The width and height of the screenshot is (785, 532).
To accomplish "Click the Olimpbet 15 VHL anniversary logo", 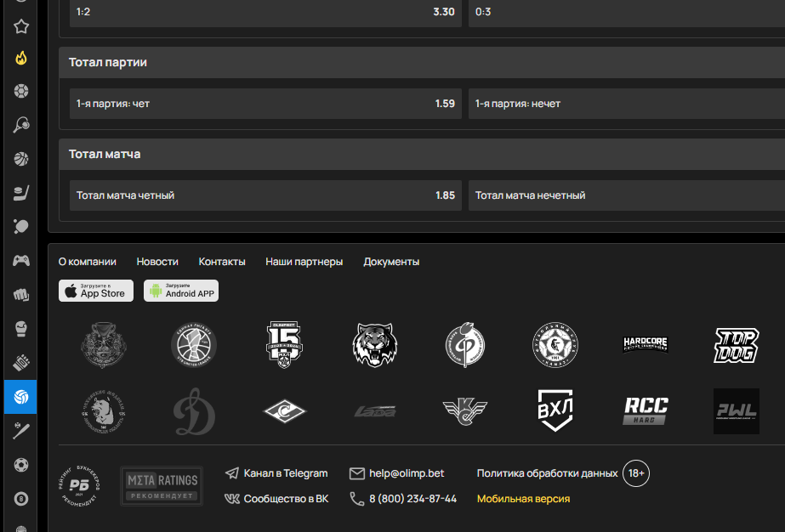I will click(284, 345).
